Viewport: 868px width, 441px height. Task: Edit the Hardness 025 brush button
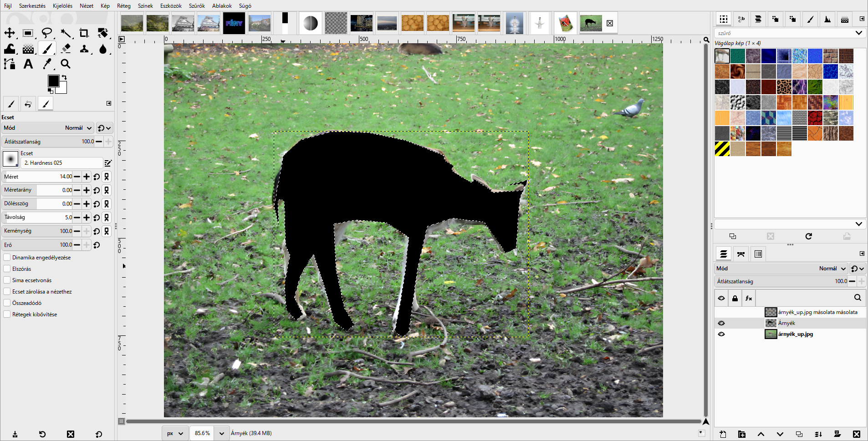point(108,163)
